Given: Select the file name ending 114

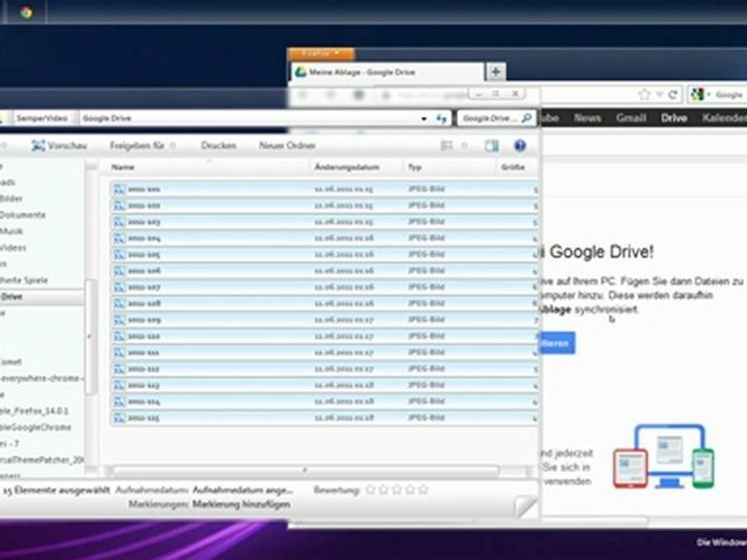Looking at the screenshot, I should click(143, 402).
